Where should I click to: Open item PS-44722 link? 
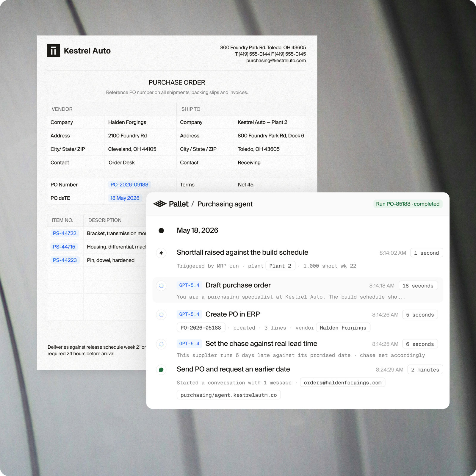65,234
